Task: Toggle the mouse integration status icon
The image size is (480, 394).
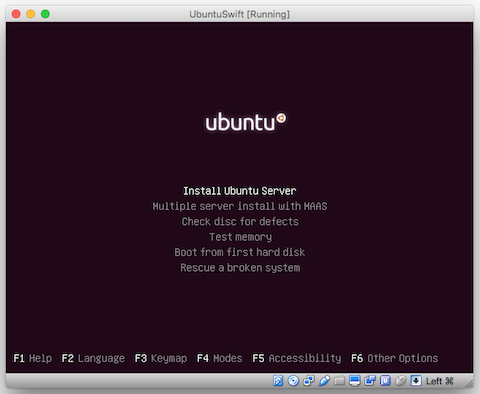Action: pyautogui.click(x=401, y=380)
